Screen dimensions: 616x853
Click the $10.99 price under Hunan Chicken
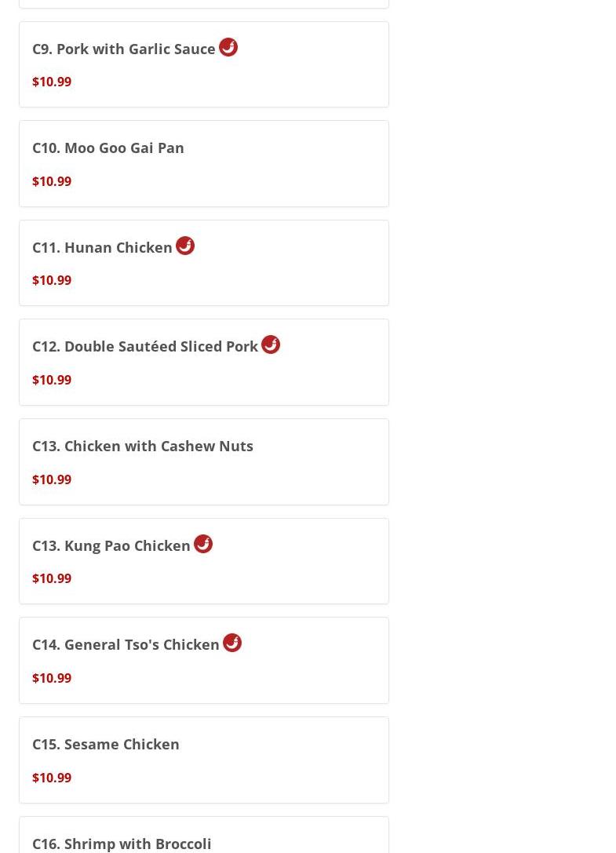52,280
